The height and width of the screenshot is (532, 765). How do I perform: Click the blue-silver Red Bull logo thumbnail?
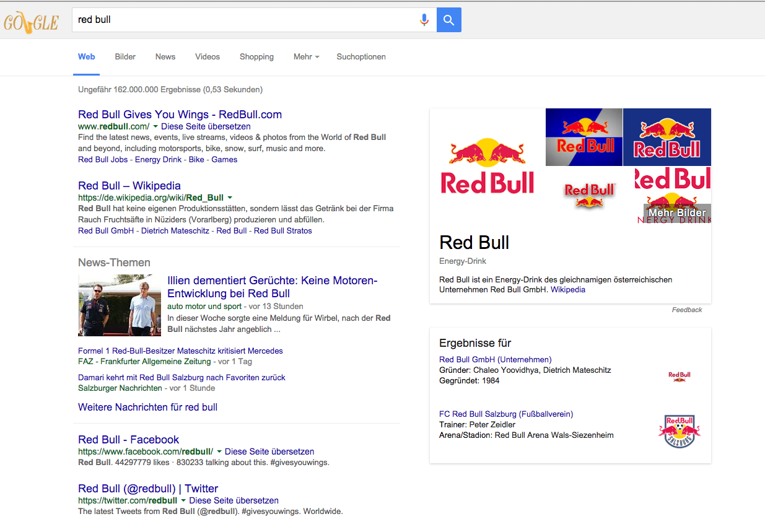click(x=584, y=137)
